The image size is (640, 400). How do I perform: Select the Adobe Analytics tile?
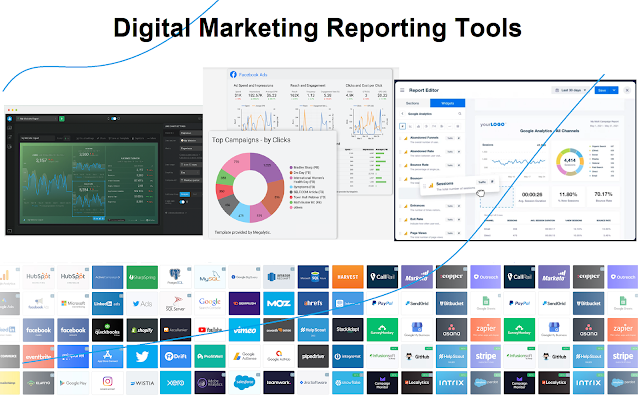210,382
